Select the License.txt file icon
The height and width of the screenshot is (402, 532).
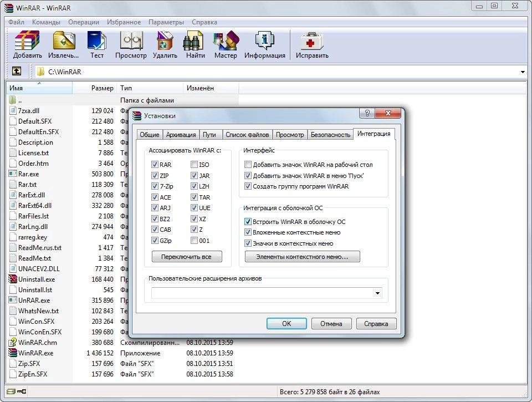(x=13, y=153)
